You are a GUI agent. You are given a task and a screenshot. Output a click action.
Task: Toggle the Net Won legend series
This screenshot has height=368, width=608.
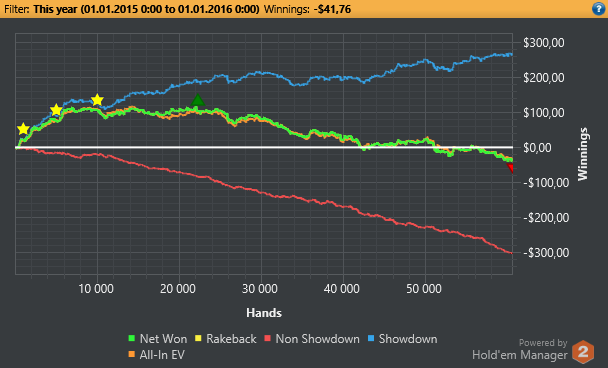click(x=158, y=339)
